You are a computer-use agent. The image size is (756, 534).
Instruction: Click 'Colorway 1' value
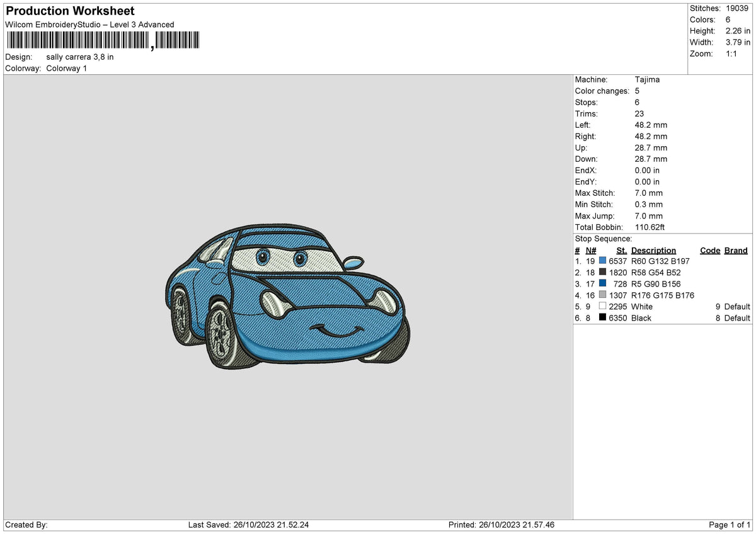[67, 68]
